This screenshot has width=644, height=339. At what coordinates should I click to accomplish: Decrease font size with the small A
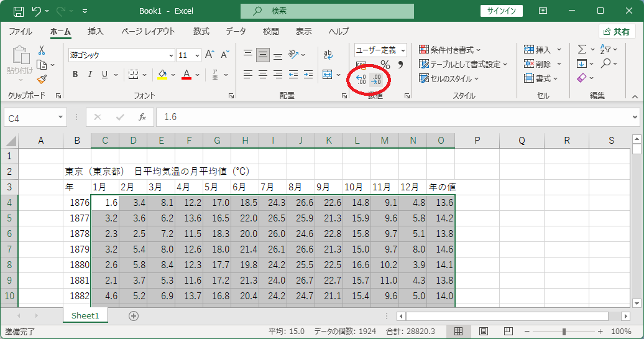point(224,55)
